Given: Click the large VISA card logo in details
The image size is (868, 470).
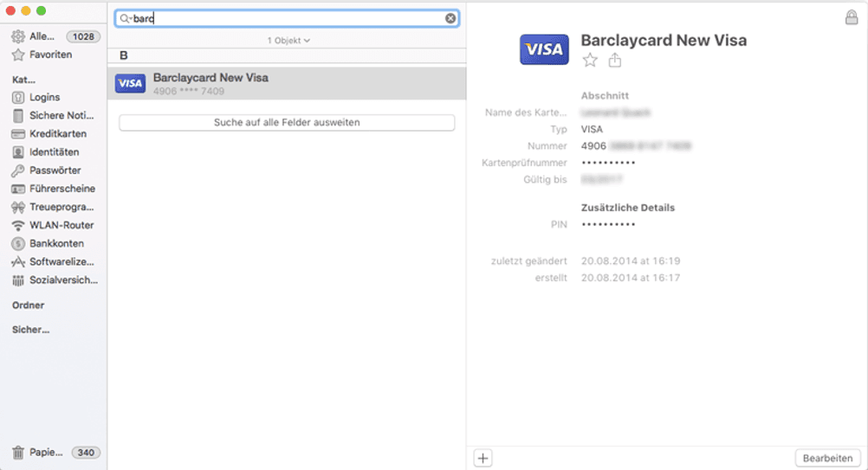Looking at the screenshot, I should tap(544, 49).
